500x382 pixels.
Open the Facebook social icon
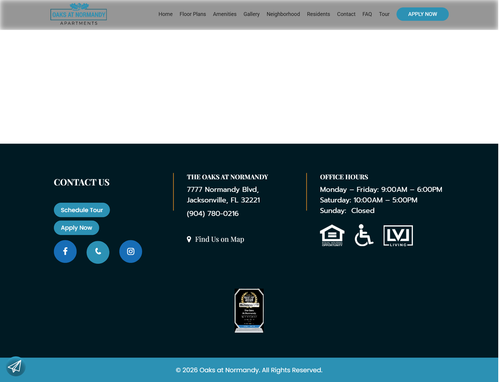65,251
